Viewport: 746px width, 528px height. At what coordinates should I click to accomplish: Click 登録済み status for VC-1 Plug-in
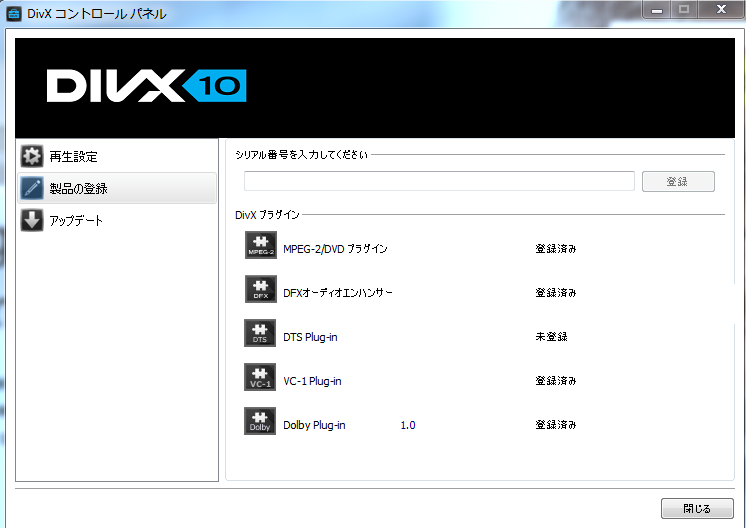pyautogui.click(x=556, y=381)
